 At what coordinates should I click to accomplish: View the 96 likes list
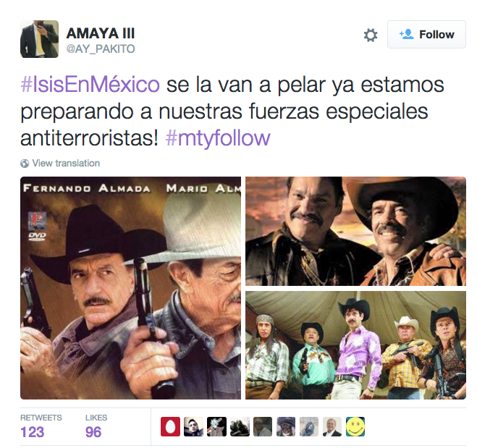pos(96,426)
